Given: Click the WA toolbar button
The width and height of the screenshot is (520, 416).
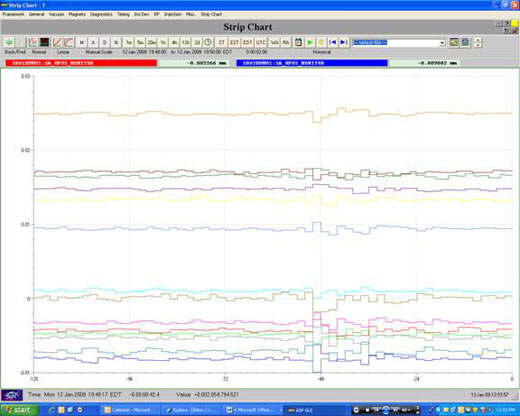Looking at the screenshot, I should 274,42.
